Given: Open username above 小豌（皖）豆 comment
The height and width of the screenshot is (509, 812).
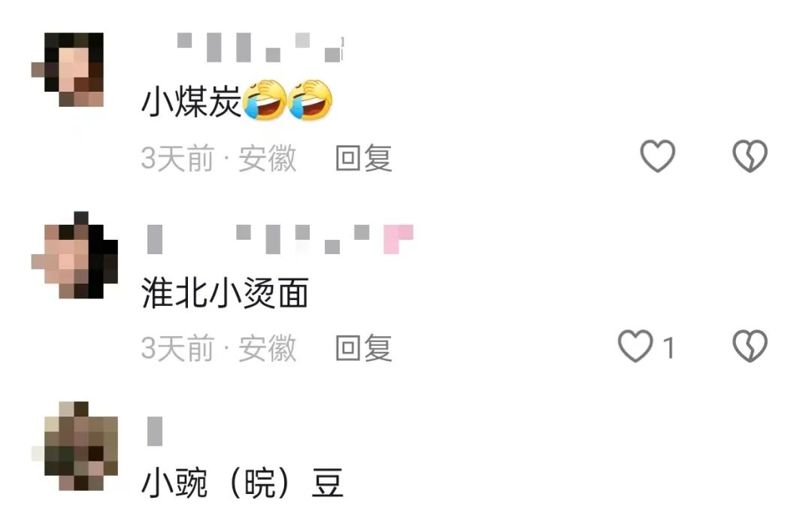Looking at the screenshot, I should tap(155, 431).
